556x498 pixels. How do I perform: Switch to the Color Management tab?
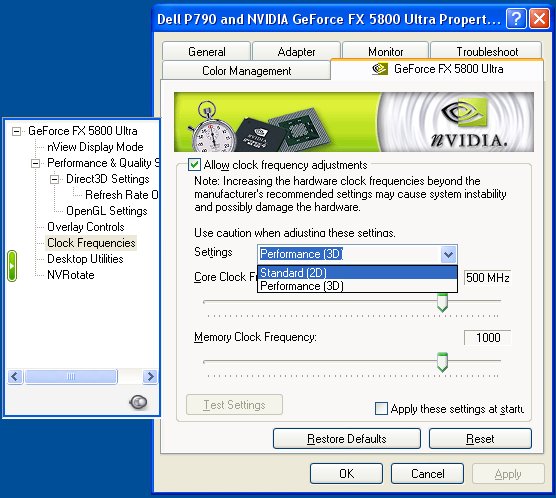[246, 71]
